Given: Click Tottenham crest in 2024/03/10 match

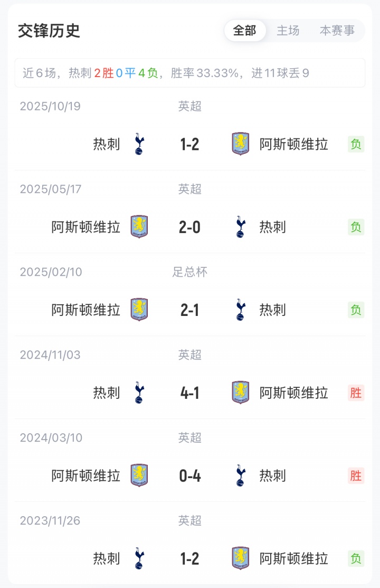Looking at the screenshot, I should click(x=241, y=475).
